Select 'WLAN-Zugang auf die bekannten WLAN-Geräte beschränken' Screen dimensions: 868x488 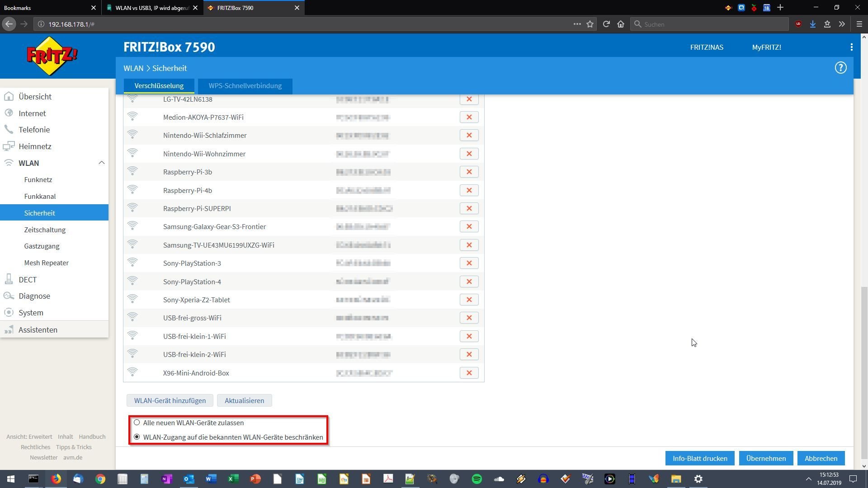137,437
